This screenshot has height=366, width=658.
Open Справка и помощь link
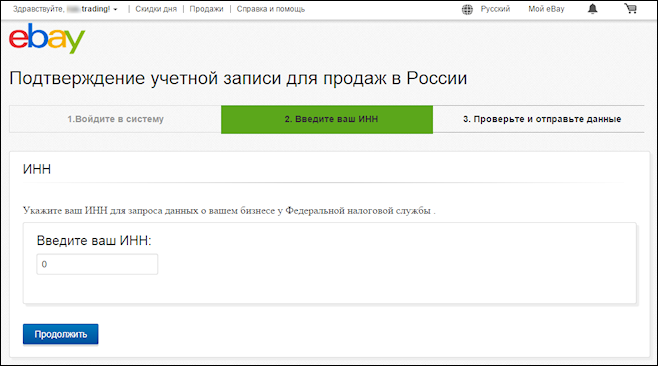[x=271, y=9]
